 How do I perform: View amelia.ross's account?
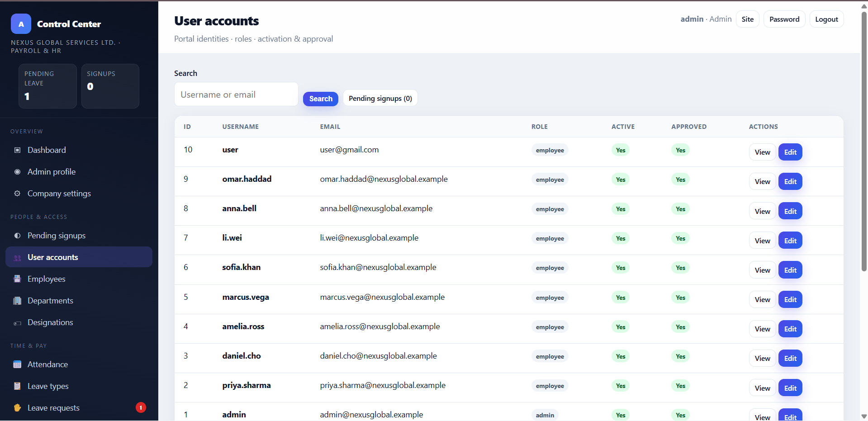coord(762,329)
